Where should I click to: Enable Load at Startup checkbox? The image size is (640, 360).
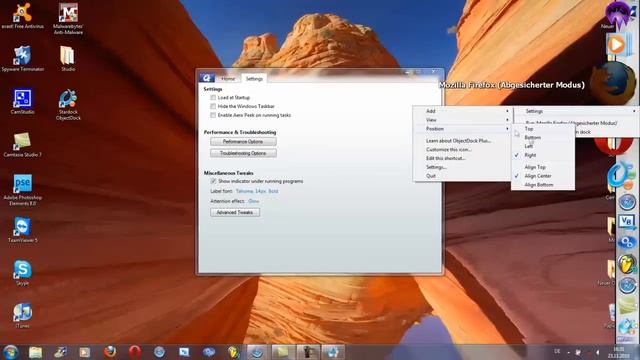[x=213, y=98]
